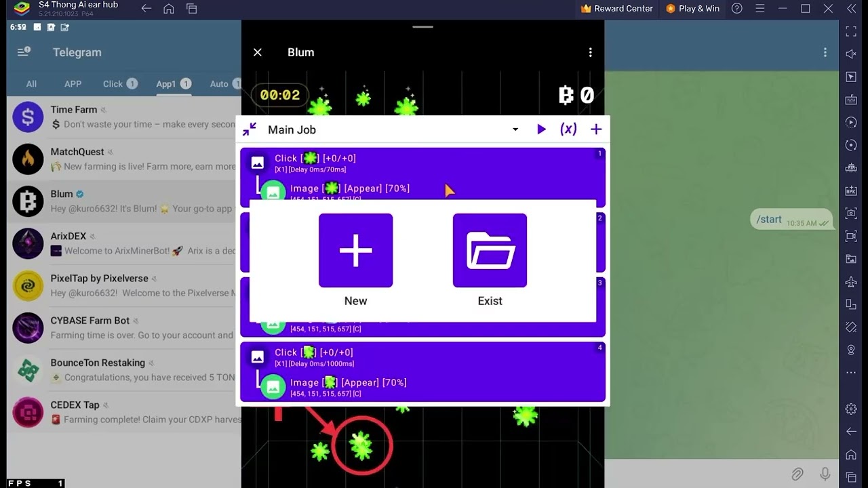
Task: Open the CEDEX Tap chat
Action: pyautogui.click(x=124, y=412)
